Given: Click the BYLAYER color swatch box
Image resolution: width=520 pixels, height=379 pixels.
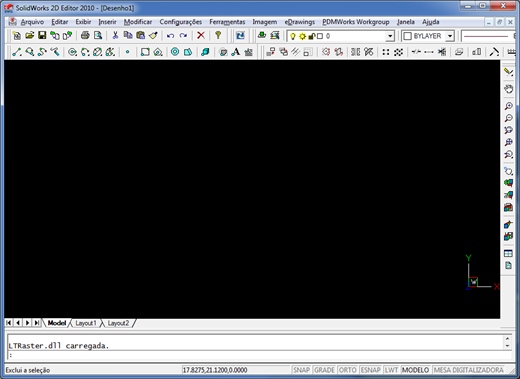Looking at the screenshot, I should click(x=407, y=36).
